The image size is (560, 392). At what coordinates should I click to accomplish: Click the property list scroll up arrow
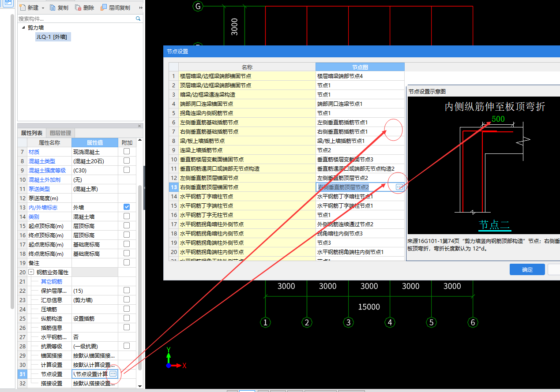tap(140, 141)
